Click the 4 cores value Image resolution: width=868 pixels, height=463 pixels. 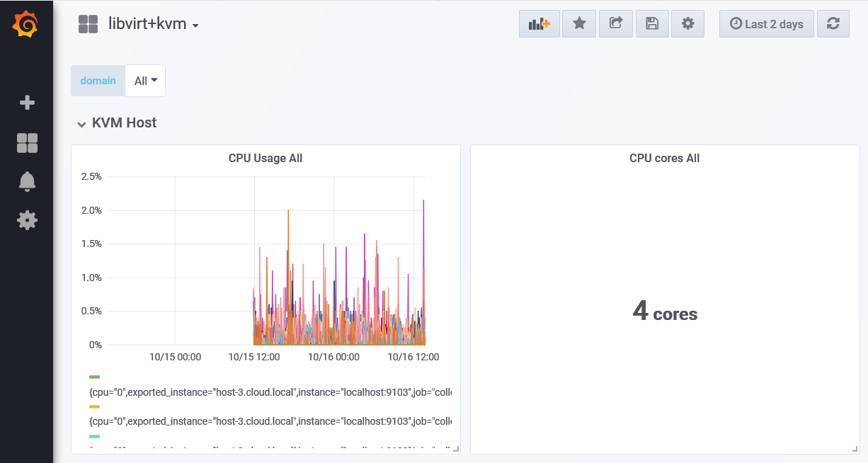pos(665,311)
